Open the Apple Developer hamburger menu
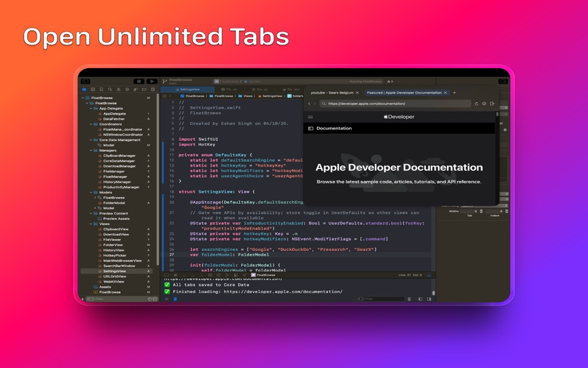Screen dimensions: 588x368 click(311, 117)
